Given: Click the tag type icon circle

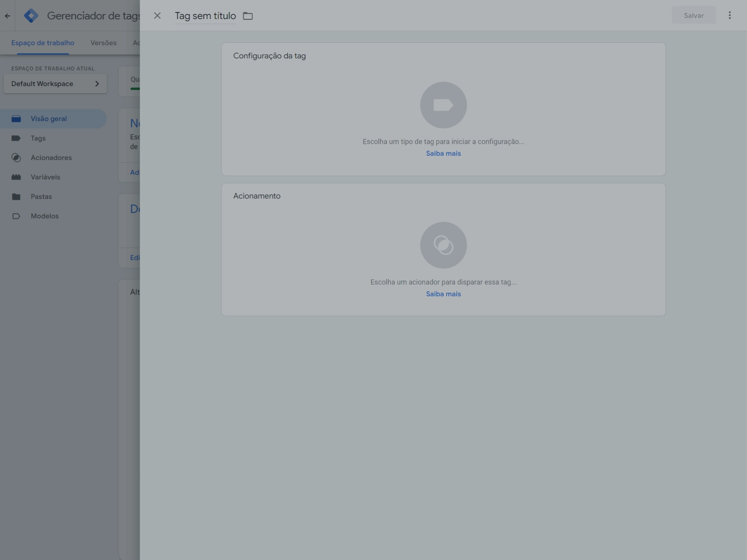Looking at the screenshot, I should click(x=443, y=105).
